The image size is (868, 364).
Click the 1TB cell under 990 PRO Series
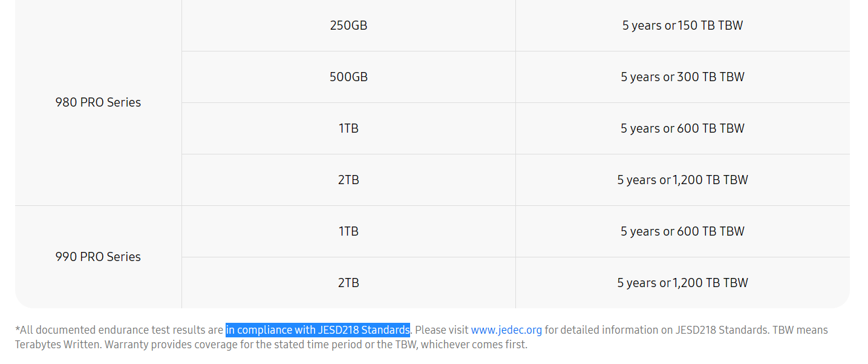pyautogui.click(x=348, y=231)
